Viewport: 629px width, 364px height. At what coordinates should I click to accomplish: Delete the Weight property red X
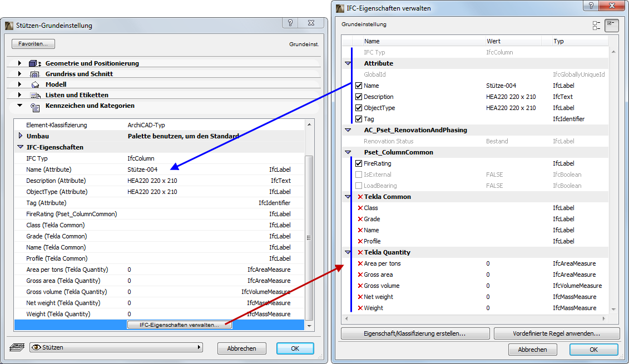(x=360, y=308)
